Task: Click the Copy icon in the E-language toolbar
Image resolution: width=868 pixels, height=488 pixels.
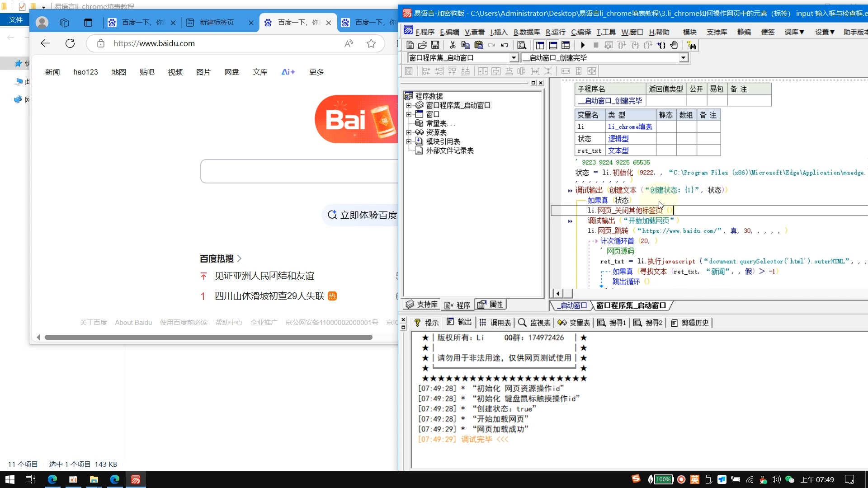Action: (x=465, y=45)
